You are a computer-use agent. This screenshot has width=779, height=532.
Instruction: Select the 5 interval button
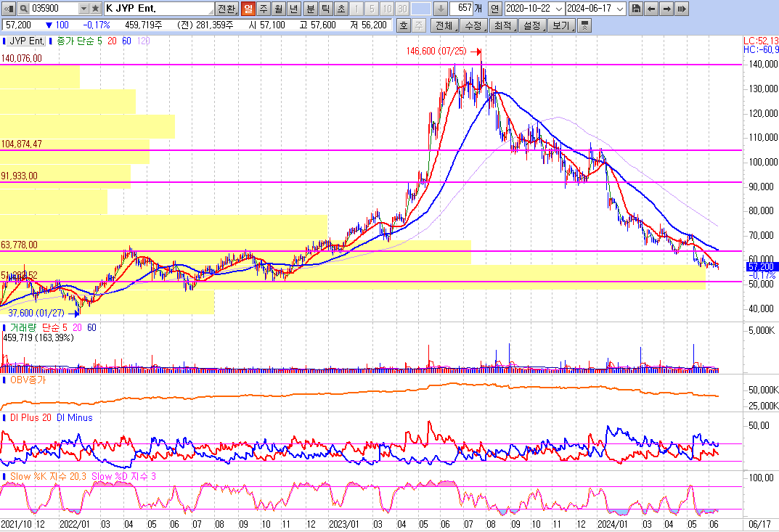(x=372, y=9)
